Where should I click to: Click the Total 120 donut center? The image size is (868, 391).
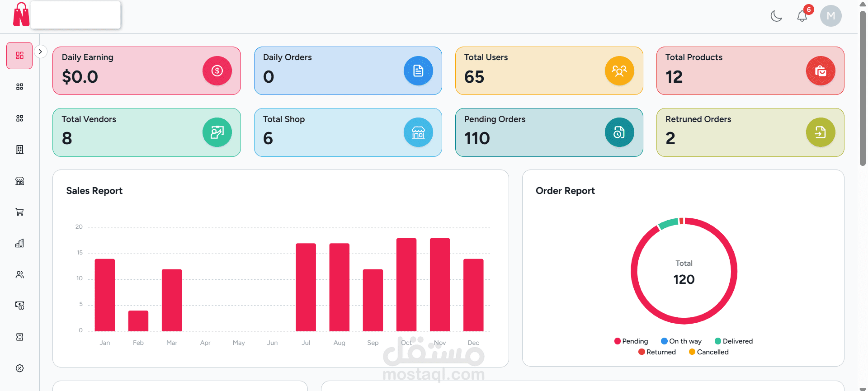tap(684, 273)
